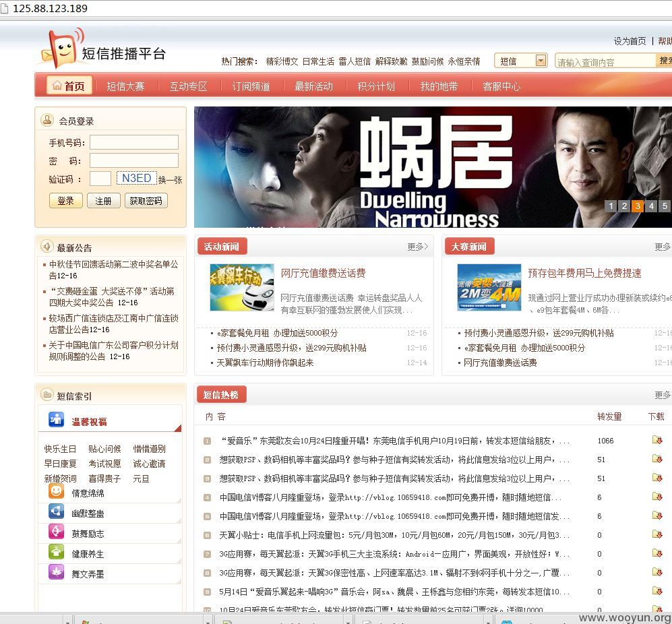The width and height of the screenshot is (672, 624).
Task: Open the 天翼飙车行动 news thumbnail
Action: coord(242,287)
